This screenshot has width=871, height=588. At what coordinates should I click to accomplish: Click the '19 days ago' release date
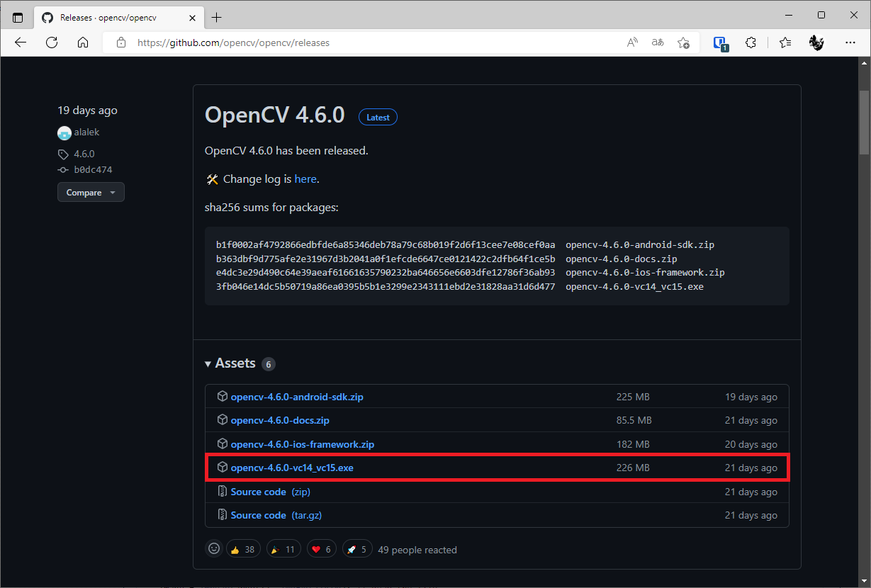(88, 111)
